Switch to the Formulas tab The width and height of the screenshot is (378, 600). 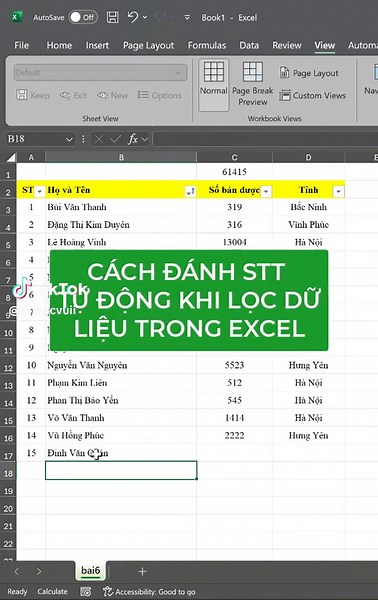[x=207, y=46]
